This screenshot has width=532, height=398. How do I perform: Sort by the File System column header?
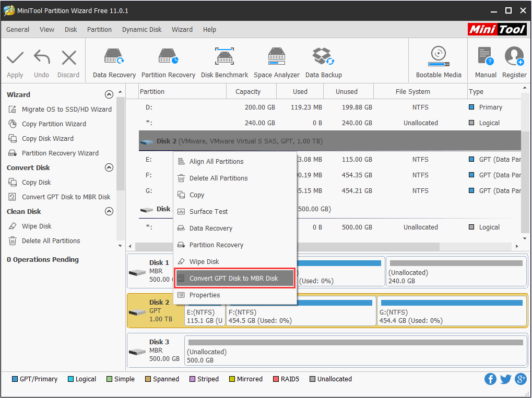pos(420,91)
